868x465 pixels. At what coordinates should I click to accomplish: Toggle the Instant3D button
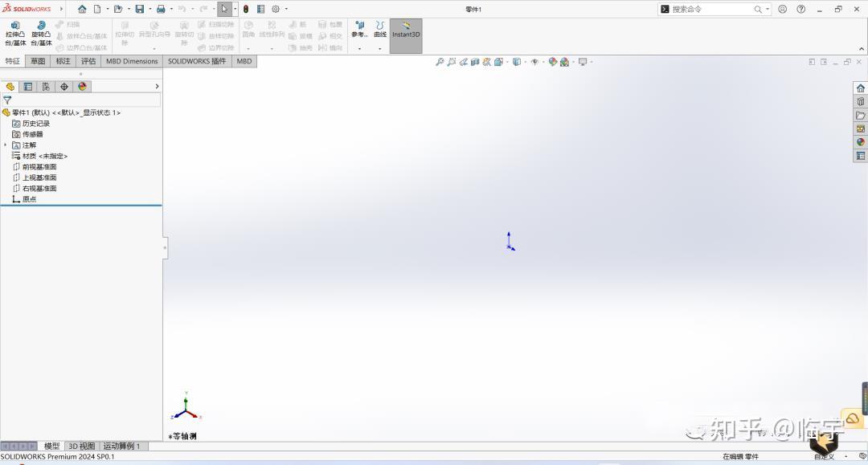coord(404,35)
